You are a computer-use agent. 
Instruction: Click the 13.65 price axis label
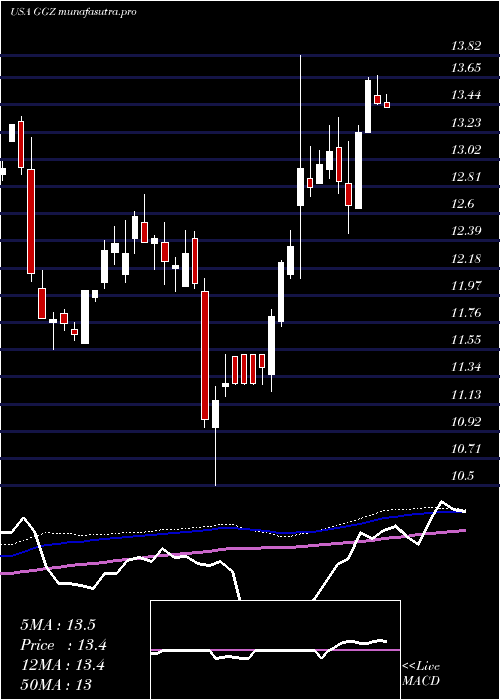pyautogui.click(x=466, y=68)
